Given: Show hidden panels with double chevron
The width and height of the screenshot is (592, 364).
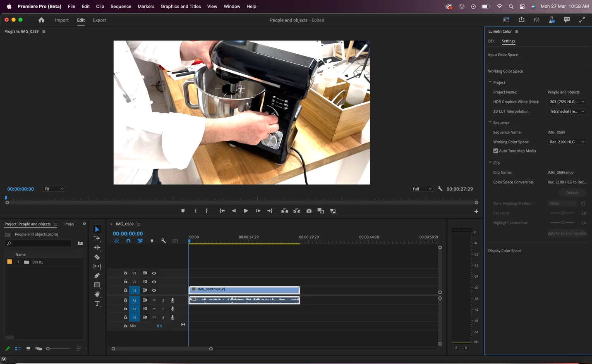Looking at the screenshot, I should [84, 224].
